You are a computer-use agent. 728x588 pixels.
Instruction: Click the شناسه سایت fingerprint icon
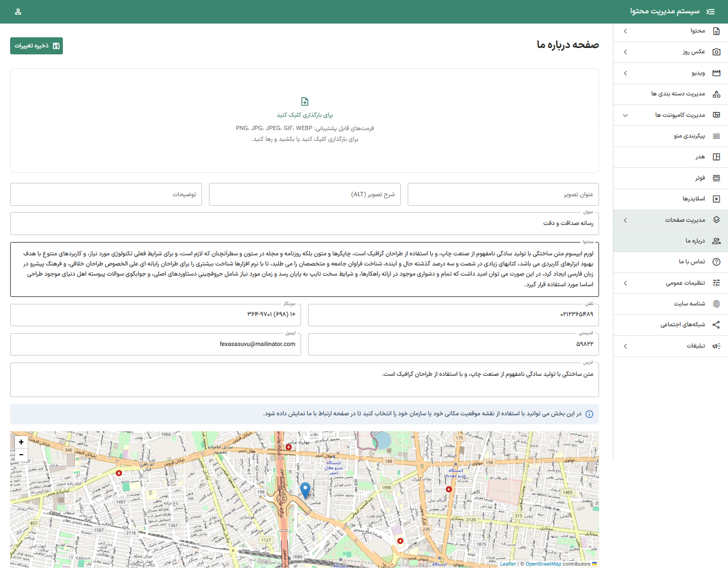(x=717, y=304)
